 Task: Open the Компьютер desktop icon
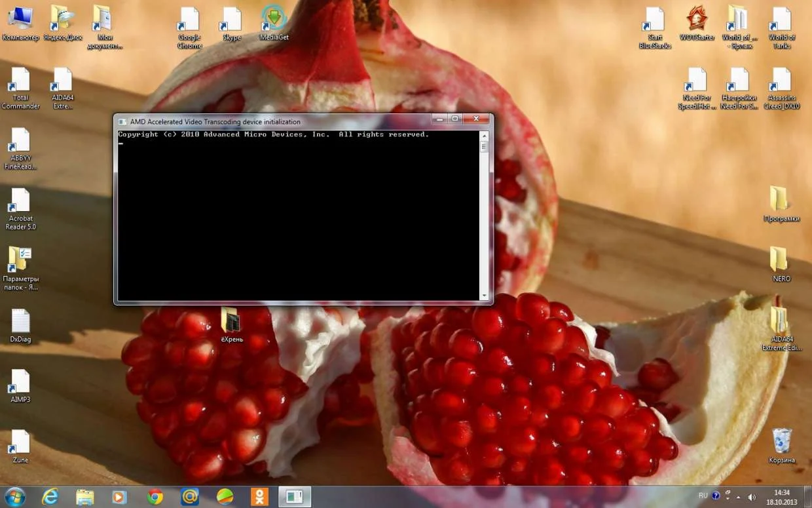pos(20,24)
